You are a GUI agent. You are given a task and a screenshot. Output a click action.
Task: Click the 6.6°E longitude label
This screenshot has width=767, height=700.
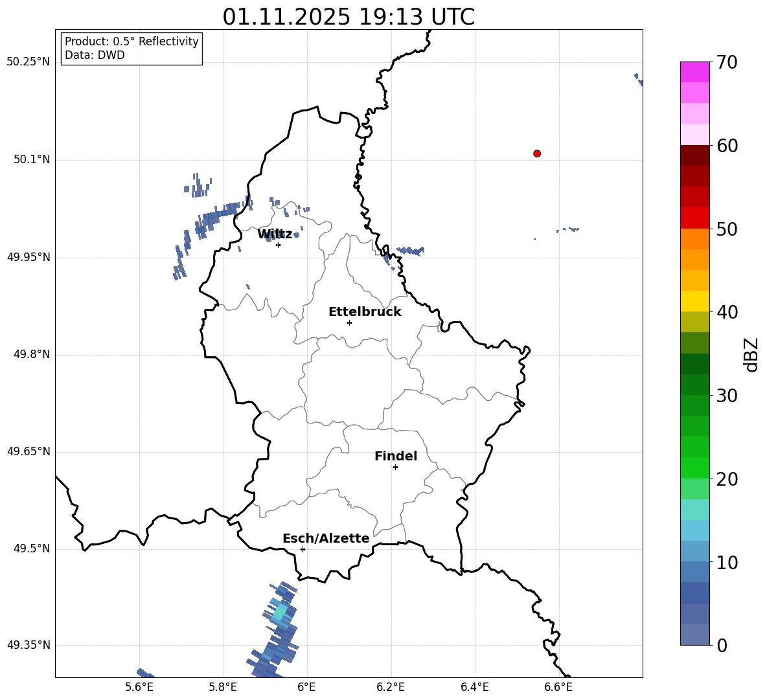pos(558,687)
